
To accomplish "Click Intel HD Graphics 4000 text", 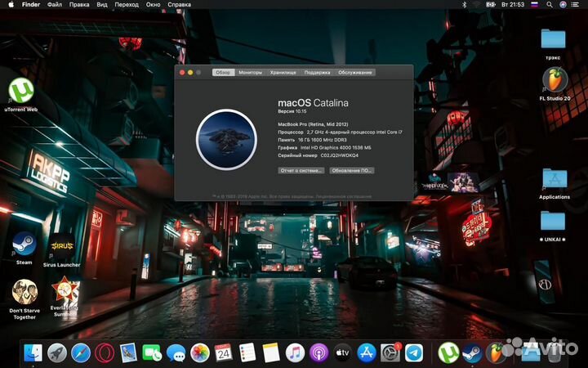I will coord(336,147).
